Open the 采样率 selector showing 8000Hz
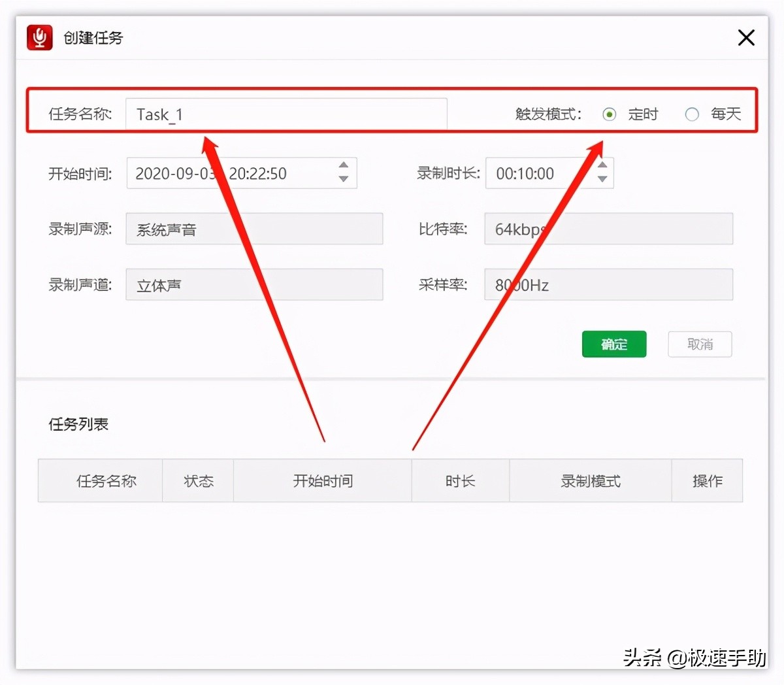Image resolution: width=784 pixels, height=685 pixels. (x=608, y=284)
